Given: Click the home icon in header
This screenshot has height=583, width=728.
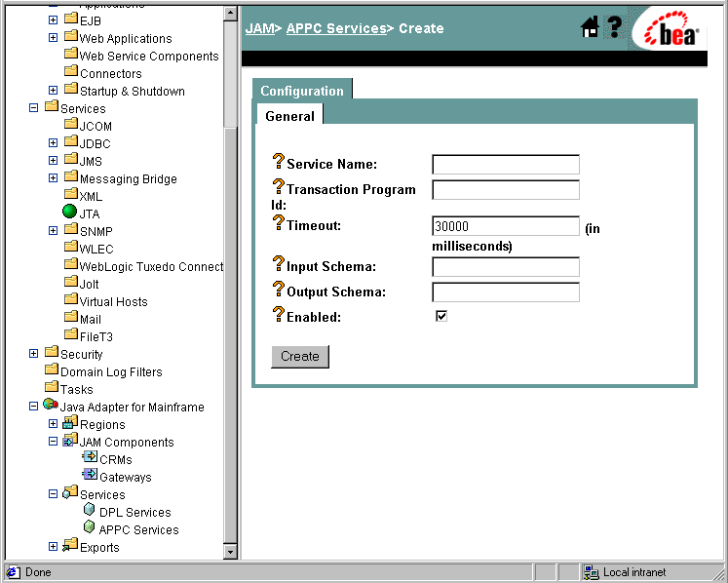Looking at the screenshot, I should [x=591, y=27].
